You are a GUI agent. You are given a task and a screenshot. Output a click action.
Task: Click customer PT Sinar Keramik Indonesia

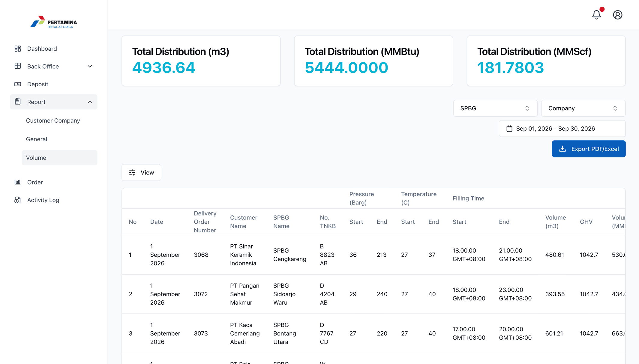pos(243,255)
